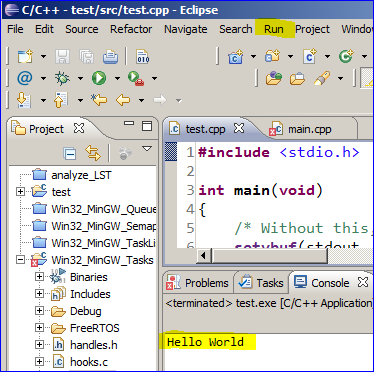This screenshot has width=374, height=372.
Task: Click the Previous Annotation icon
Action: [x=61, y=100]
